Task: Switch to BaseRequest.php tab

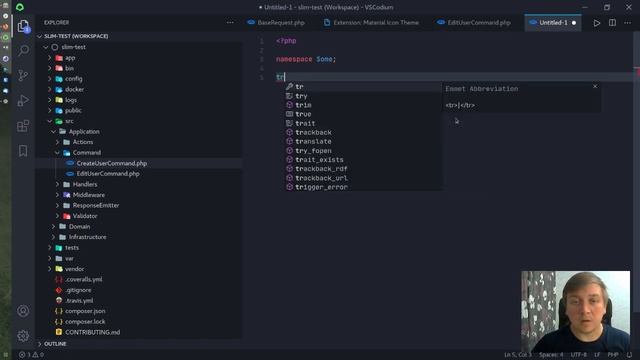Action: pyautogui.click(x=276, y=22)
